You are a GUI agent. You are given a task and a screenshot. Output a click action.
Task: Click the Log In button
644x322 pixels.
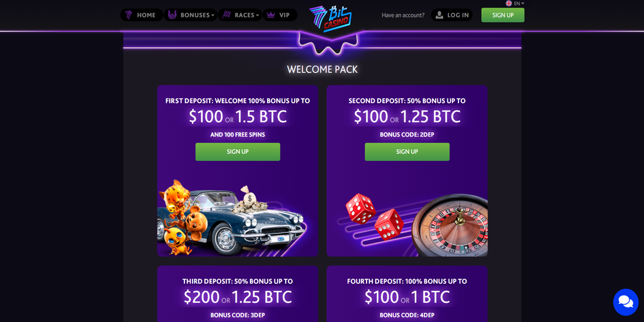pyautogui.click(x=452, y=15)
